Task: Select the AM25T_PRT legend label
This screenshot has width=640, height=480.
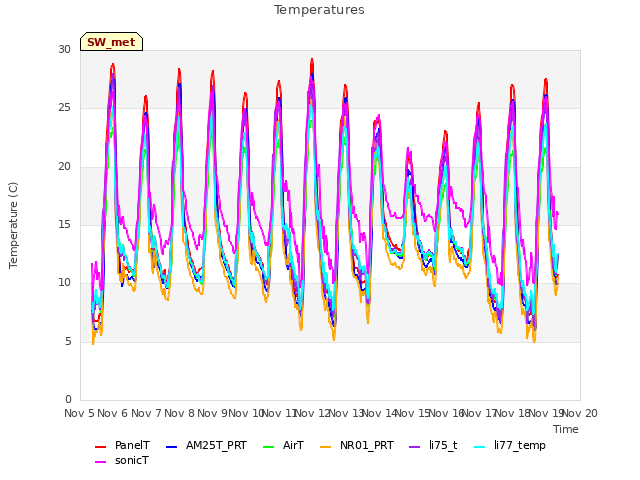Action: click(216, 445)
